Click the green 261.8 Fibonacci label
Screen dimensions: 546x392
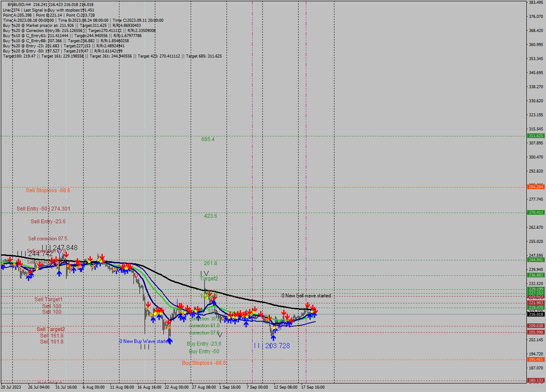(x=210, y=263)
